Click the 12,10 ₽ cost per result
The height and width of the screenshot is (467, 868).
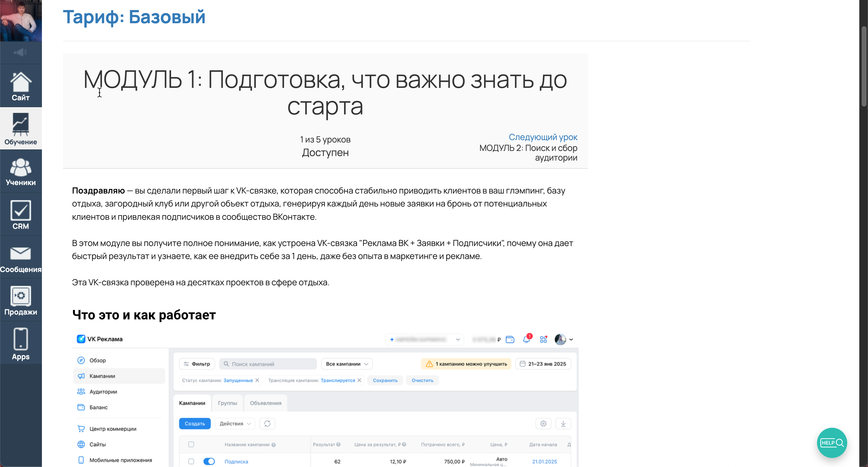[x=398, y=461]
